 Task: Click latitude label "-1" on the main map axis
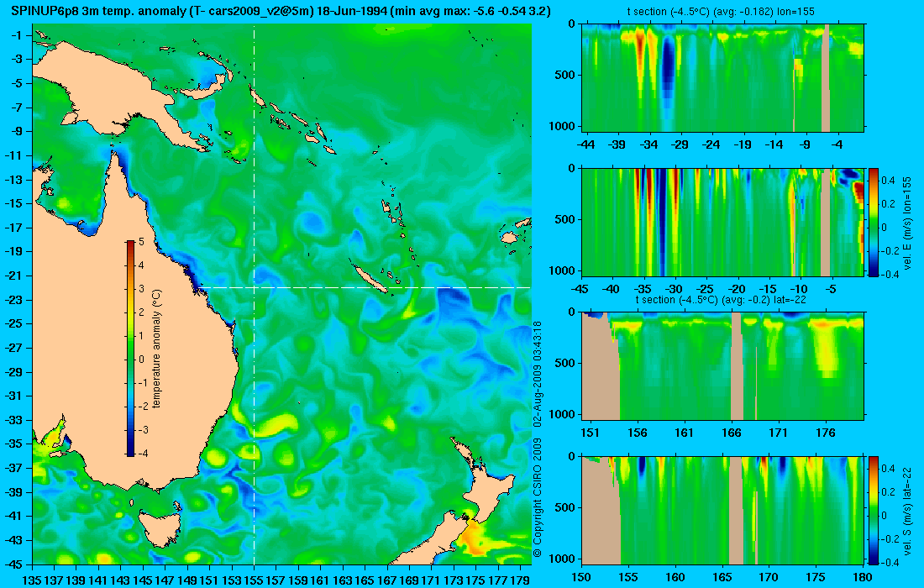pyautogui.click(x=16, y=35)
